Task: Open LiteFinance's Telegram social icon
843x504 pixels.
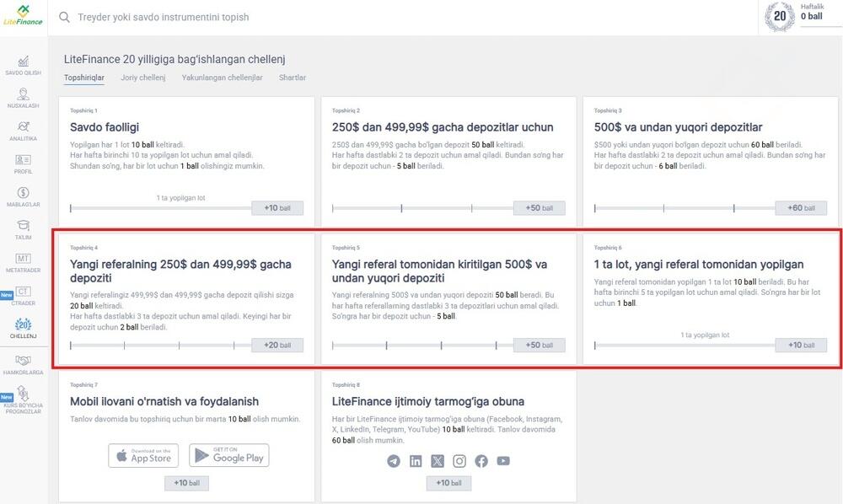Action: point(393,461)
